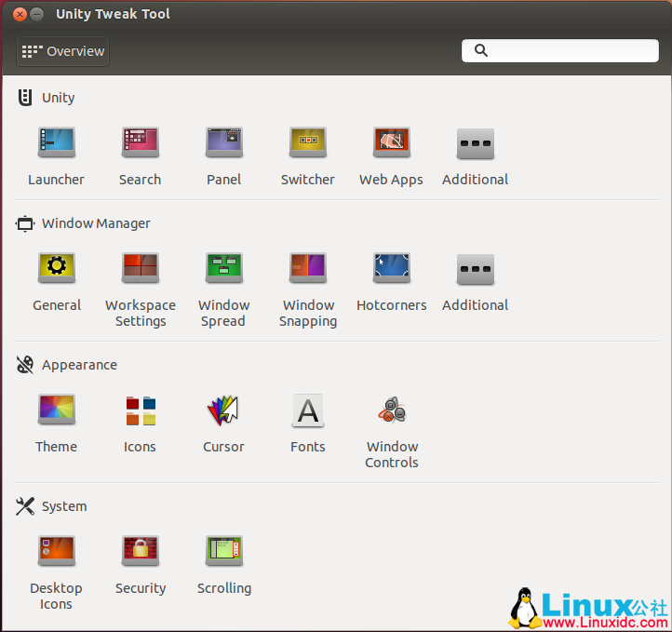
Task: Open the Hotcorners settings icon
Action: click(x=391, y=268)
